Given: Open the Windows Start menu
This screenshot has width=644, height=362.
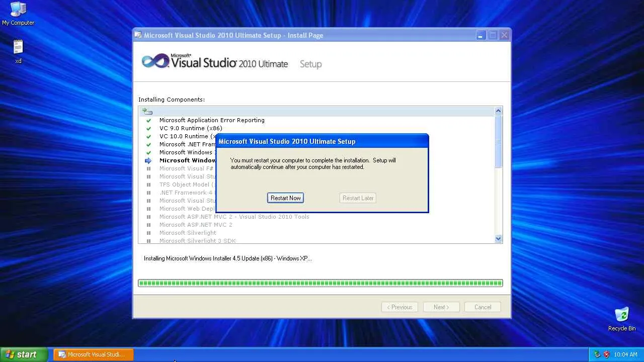Looking at the screenshot, I should click(24, 354).
